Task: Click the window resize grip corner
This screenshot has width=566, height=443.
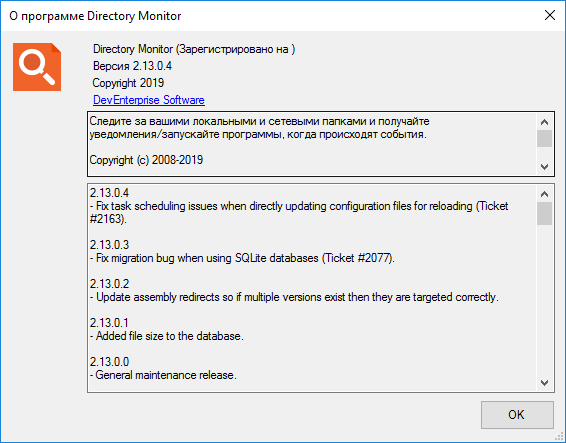Action: [559, 436]
